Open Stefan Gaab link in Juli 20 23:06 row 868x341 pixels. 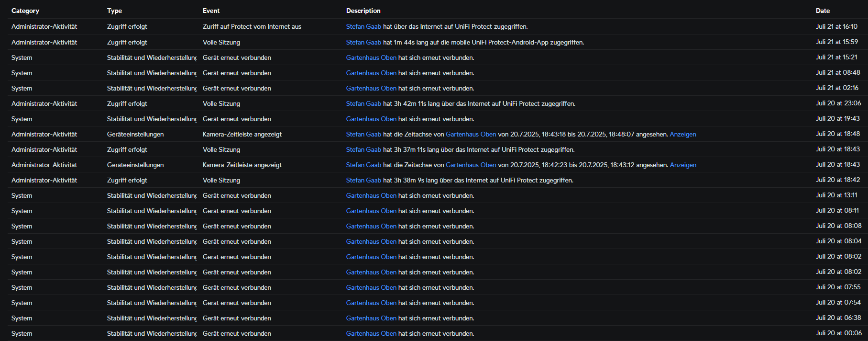[x=363, y=103]
